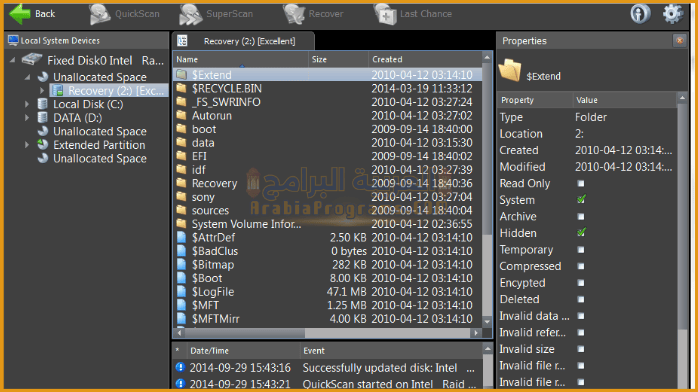698x392 pixels.
Task: Click the Recover toolbar button
Action: point(313,14)
